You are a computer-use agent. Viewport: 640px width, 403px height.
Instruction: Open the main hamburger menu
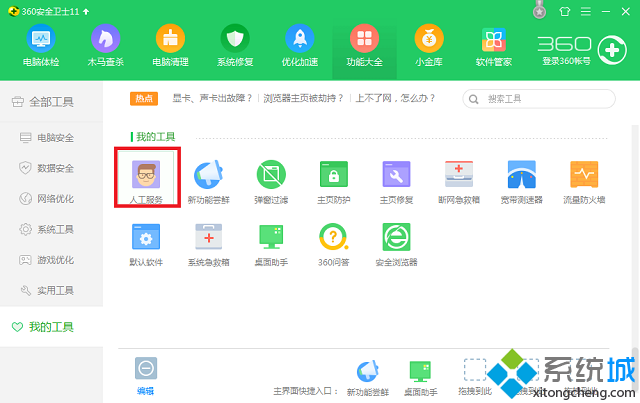[586, 11]
